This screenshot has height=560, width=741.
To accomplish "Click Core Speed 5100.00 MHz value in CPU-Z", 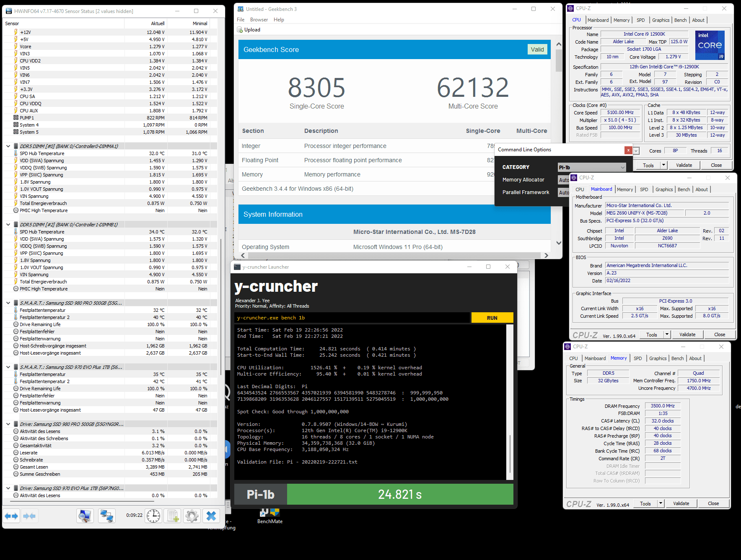I will point(620,113).
